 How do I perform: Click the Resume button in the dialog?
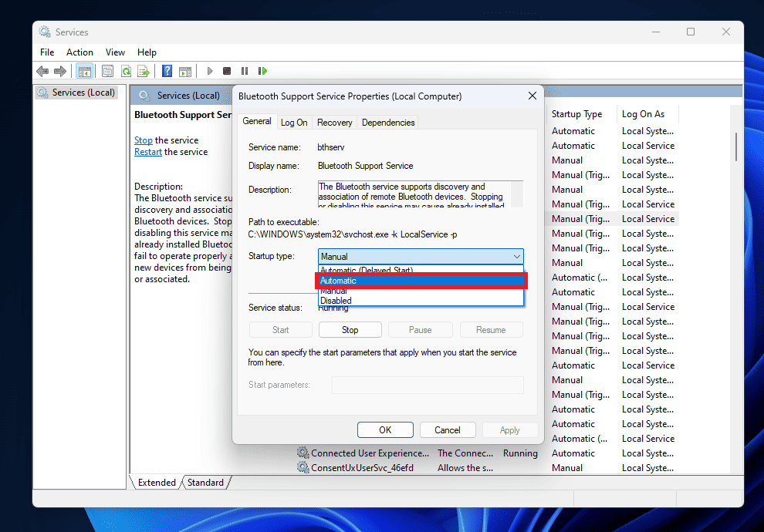491,330
